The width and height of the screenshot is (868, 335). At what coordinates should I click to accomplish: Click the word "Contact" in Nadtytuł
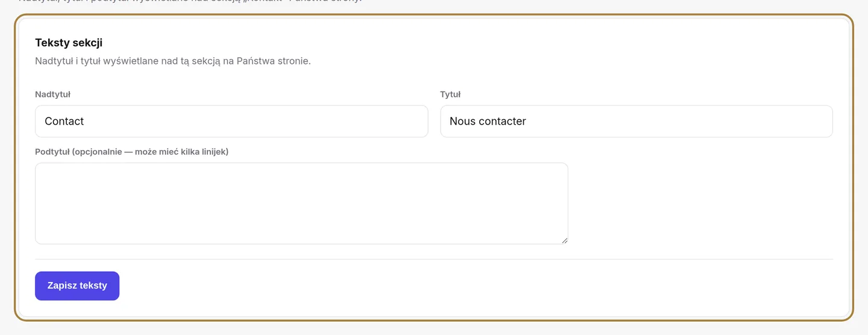64,121
